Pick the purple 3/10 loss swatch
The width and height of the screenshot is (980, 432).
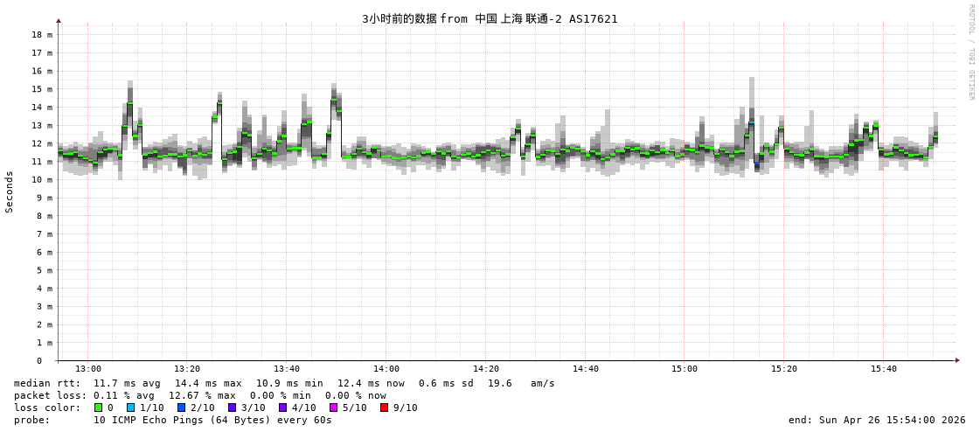pos(233,408)
